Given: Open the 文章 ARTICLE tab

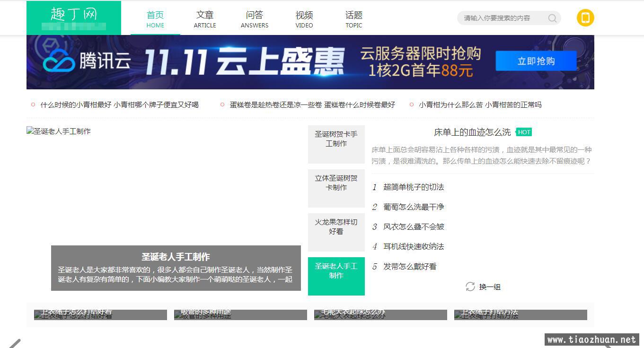Looking at the screenshot, I should coord(205,19).
